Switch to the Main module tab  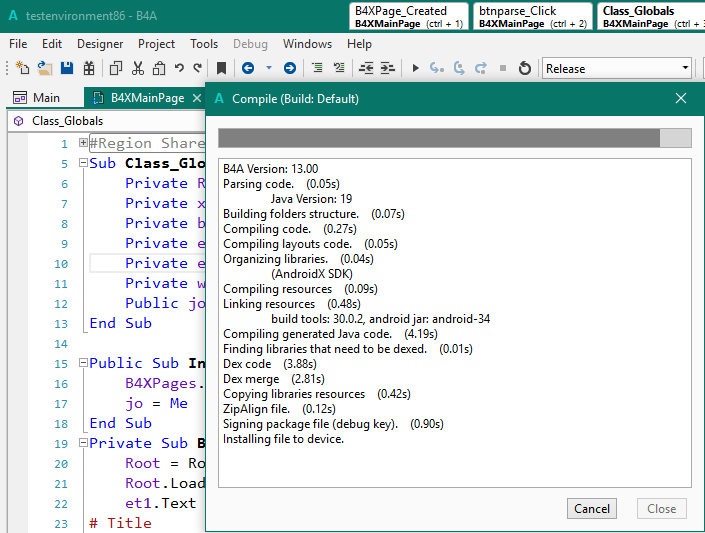click(37, 98)
